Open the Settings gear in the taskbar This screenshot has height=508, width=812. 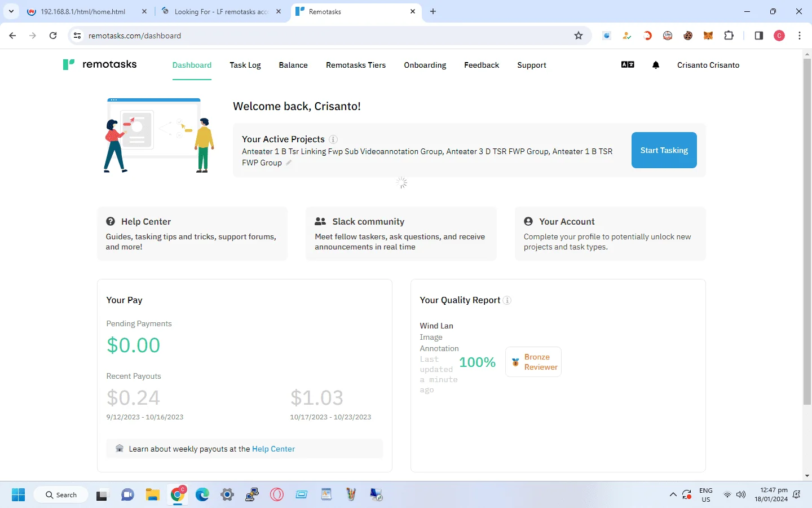coord(227,495)
